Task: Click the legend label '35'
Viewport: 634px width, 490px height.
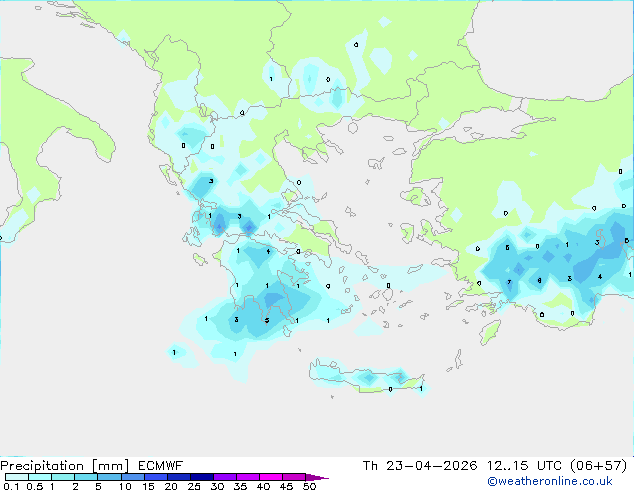Action: coord(240,486)
